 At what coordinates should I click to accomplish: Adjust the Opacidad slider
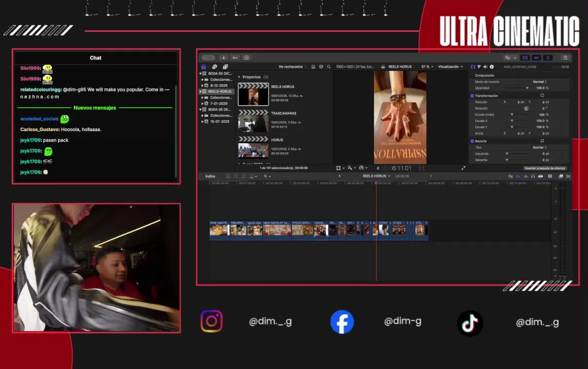click(517, 88)
